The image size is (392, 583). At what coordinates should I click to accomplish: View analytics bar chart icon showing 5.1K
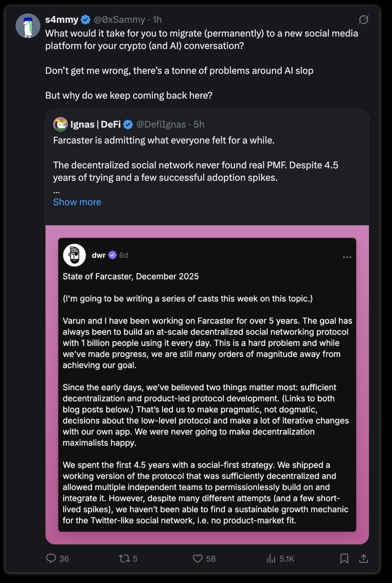[271, 558]
